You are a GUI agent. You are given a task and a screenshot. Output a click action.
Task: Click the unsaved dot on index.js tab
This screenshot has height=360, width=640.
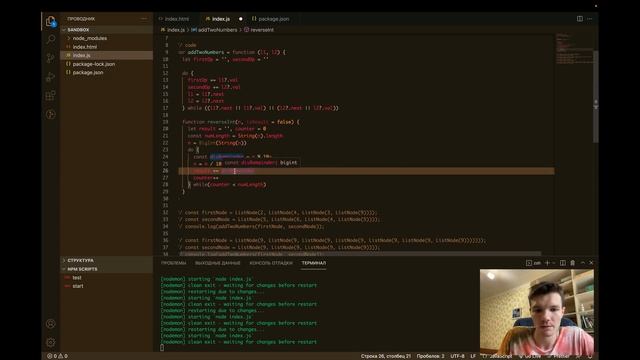240,19
